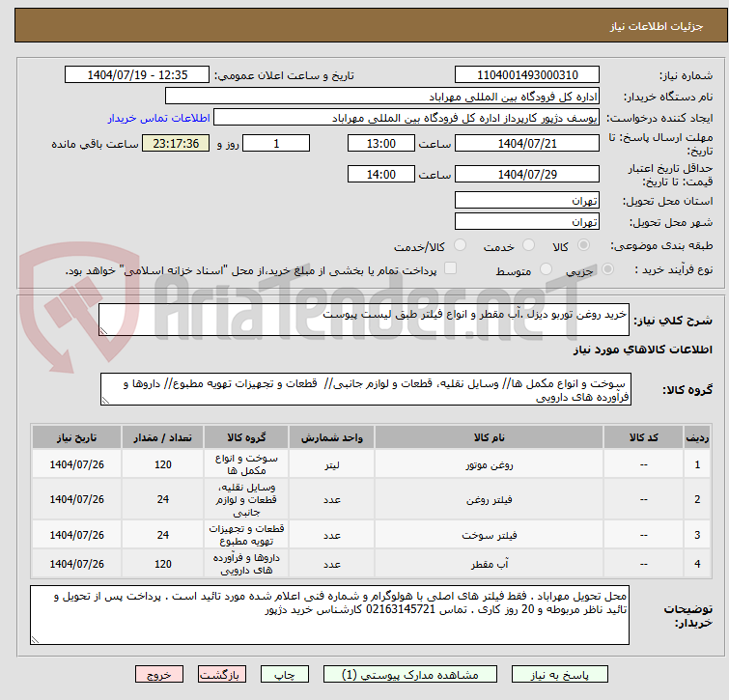
Task: Click the کد کالا column header
Action: click(x=643, y=437)
